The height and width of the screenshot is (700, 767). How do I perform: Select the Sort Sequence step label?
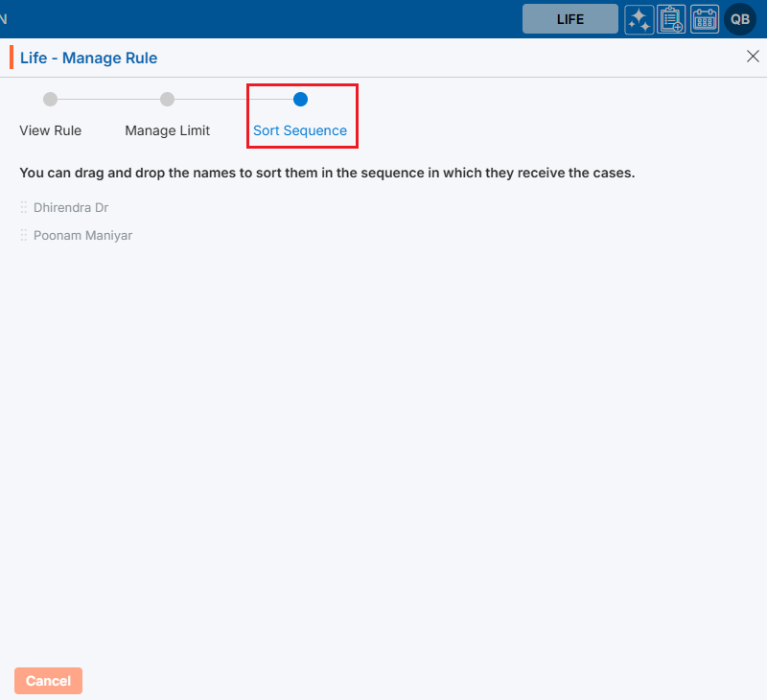tap(300, 130)
